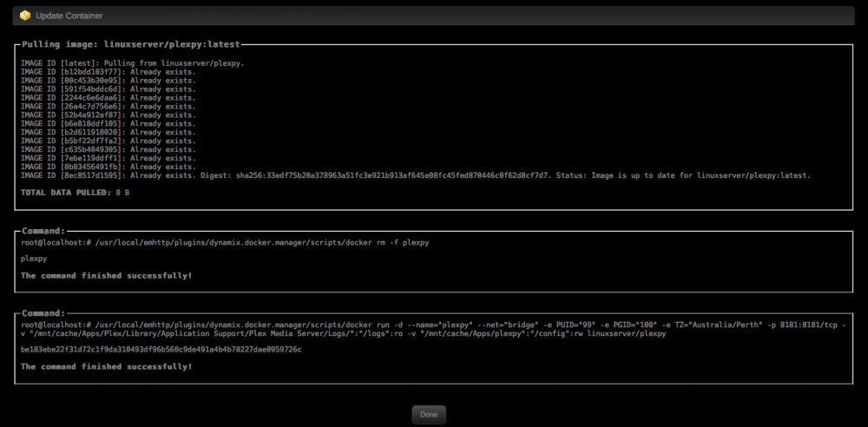Click the image ID 2244c6e6daa6 line
Screen dimensions: 868x427
(108, 98)
